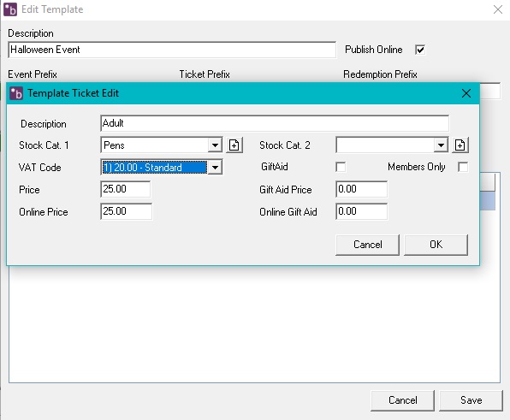Viewport: 510px width, 420px height.
Task: Cancel the Template Ticket Edit dialog
Action: 368,245
